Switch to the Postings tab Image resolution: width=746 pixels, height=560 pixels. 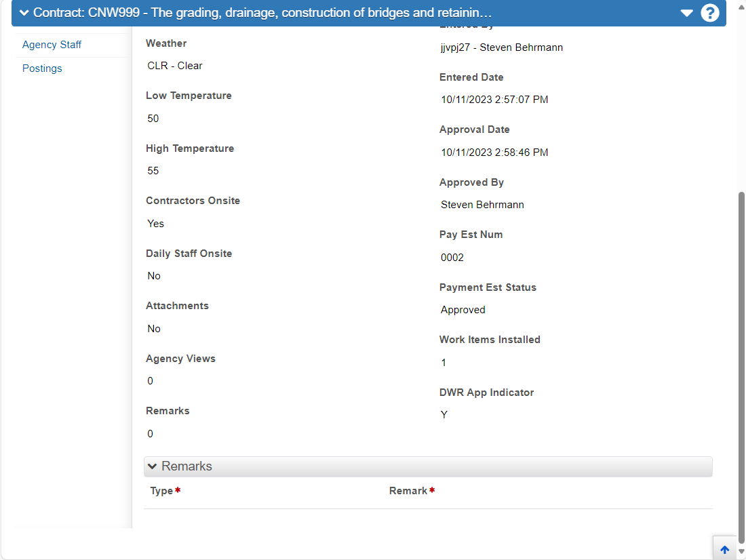[x=42, y=68]
